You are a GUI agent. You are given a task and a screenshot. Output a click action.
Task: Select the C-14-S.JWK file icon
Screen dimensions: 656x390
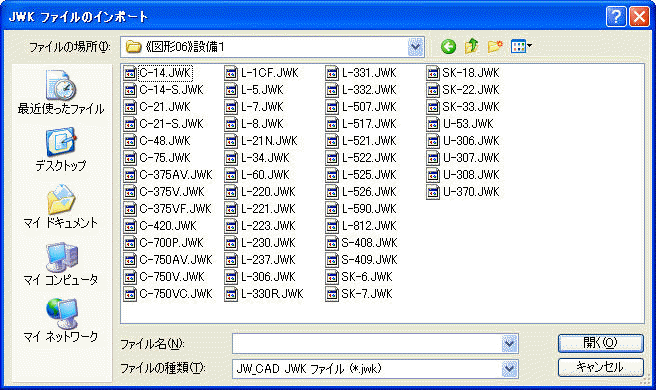[x=130, y=90]
